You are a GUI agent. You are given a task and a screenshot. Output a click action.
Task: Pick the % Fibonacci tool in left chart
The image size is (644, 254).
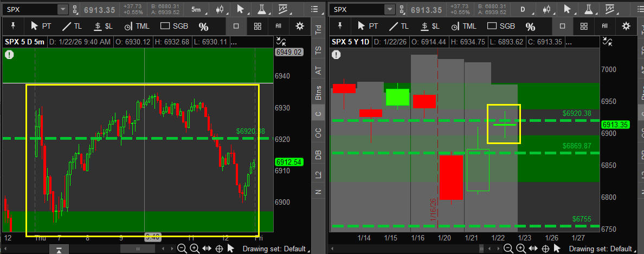(x=203, y=27)
